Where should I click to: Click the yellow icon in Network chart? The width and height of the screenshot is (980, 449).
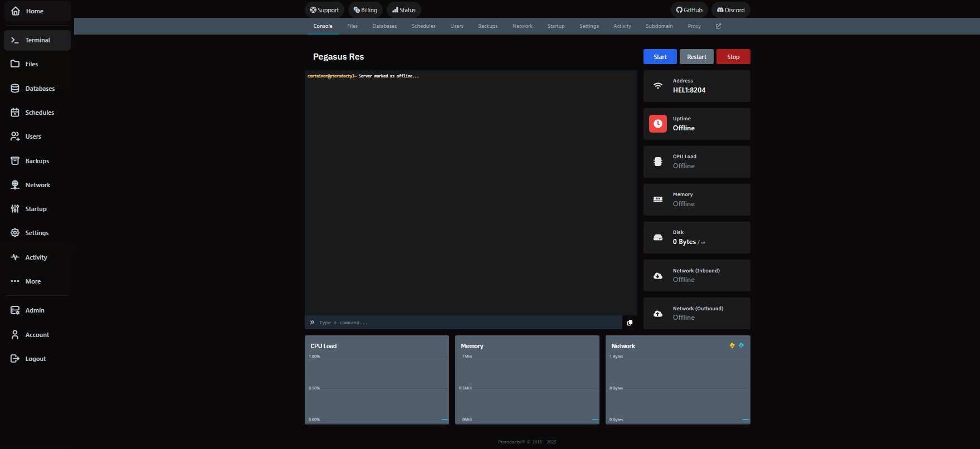(732, 345)
